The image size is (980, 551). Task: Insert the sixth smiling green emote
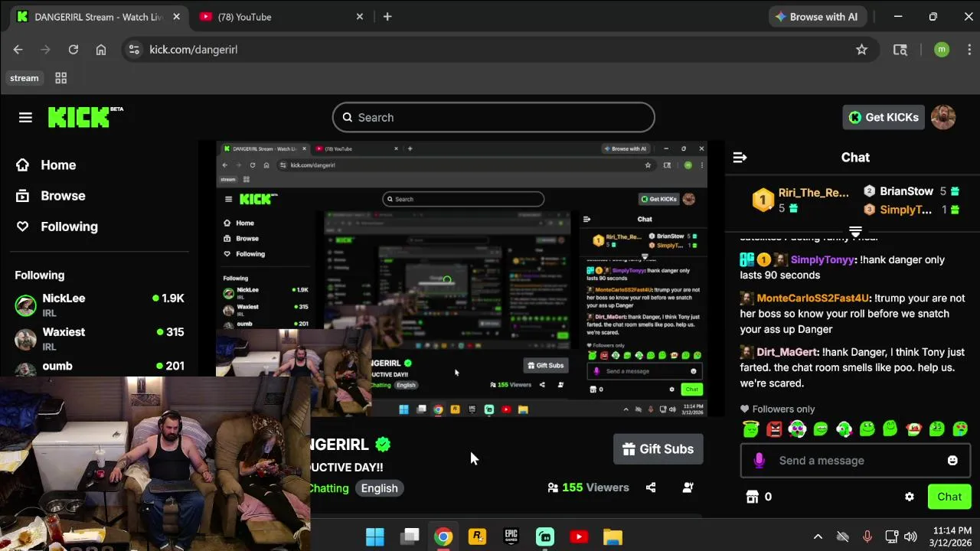coord(867,429)
